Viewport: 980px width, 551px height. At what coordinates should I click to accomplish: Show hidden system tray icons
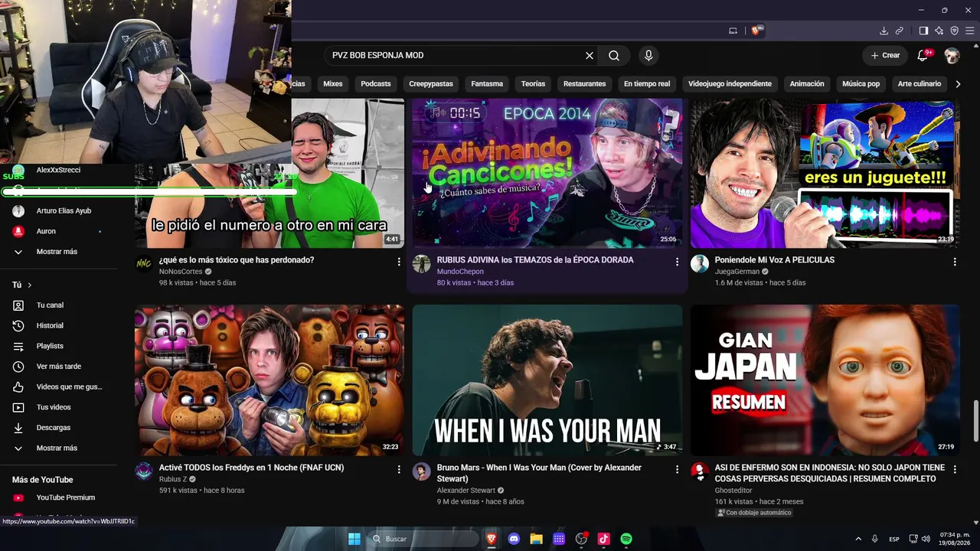pyautogui.click(x=858, y=539)
